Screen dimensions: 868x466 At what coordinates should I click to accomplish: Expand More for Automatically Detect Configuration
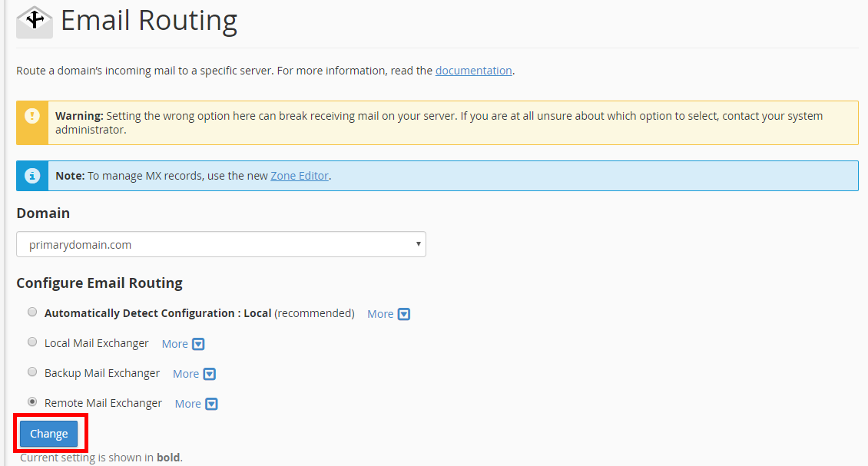pos(380,314)
